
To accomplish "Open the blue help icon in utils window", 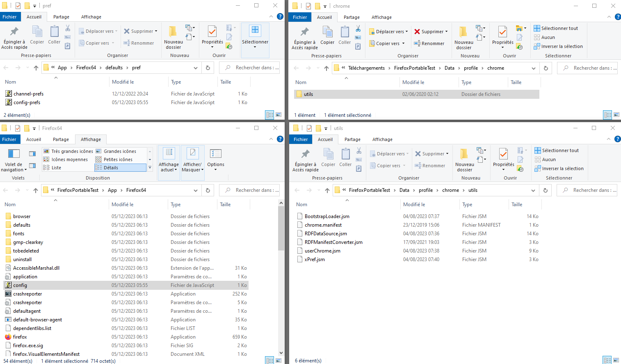I will click(x=618, y=139).
